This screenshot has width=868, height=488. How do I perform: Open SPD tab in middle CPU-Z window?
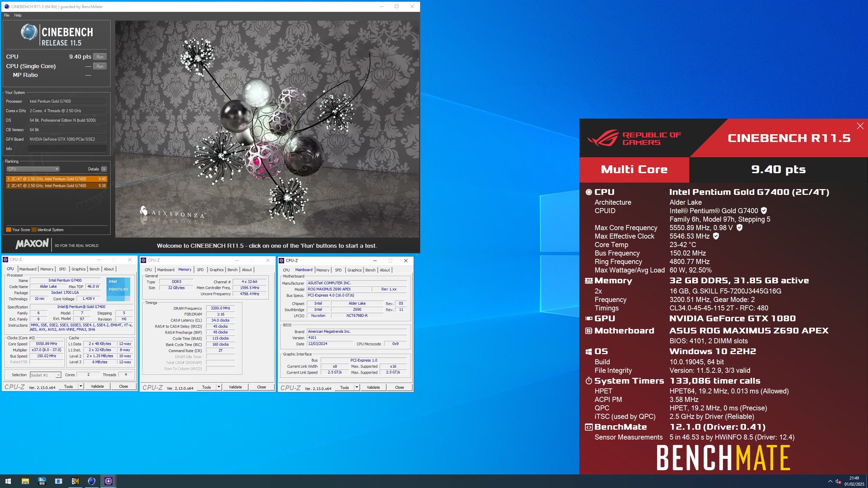(200, 270)
